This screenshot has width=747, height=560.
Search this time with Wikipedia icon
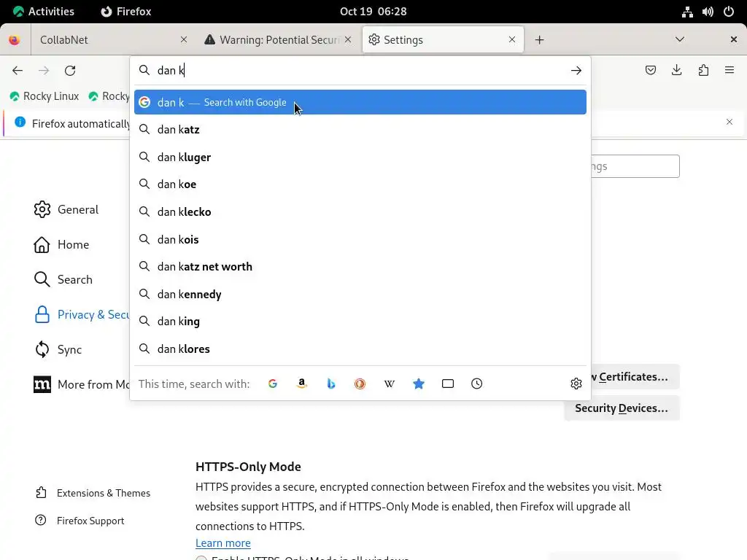(390, 384)
